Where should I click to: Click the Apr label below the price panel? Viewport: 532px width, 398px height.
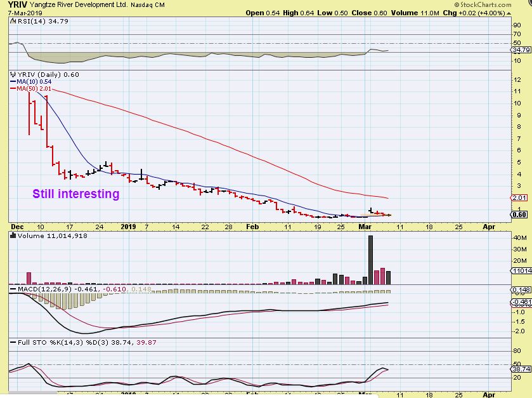489,227
